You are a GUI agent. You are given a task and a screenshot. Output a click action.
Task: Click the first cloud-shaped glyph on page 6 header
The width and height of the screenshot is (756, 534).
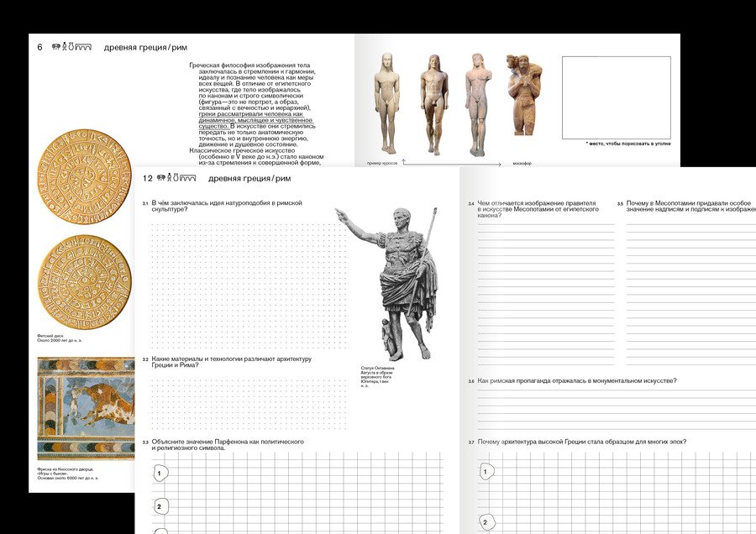click(56, 47)
